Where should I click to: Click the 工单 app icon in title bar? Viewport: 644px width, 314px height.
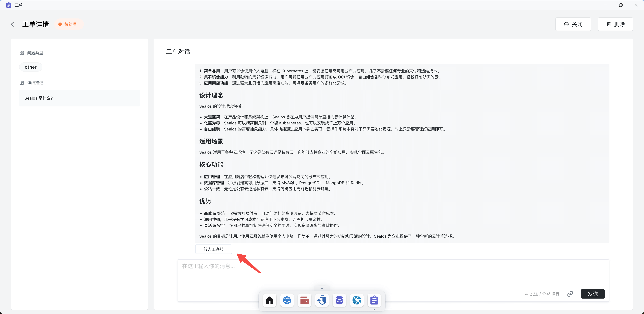(x=9, y=5)
